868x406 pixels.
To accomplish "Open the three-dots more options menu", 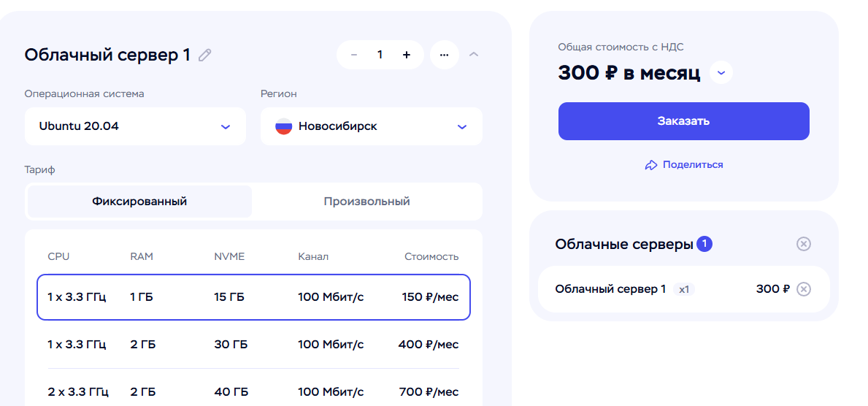I will click(444, 55).
